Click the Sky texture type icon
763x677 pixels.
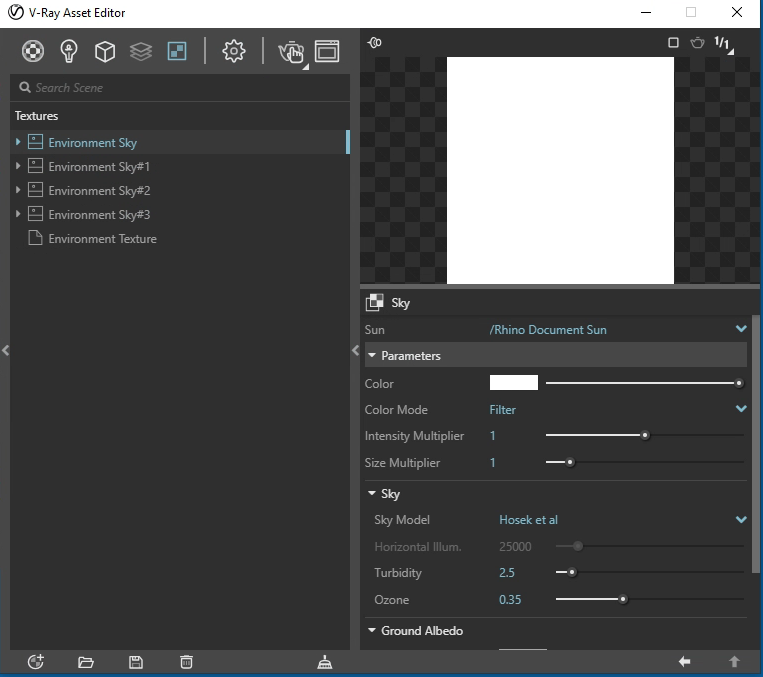pyautogui.click(x=374, y=302)
